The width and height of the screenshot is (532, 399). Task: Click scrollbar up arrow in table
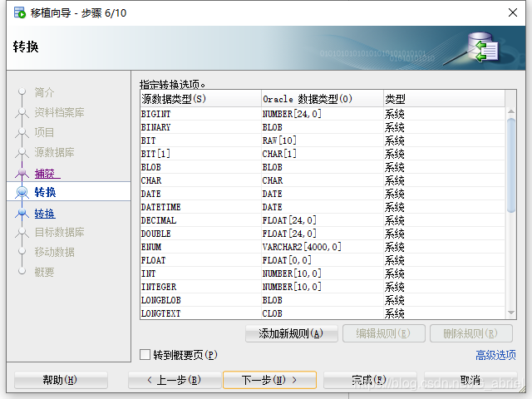pyautogui.click(x=511, y=111)
